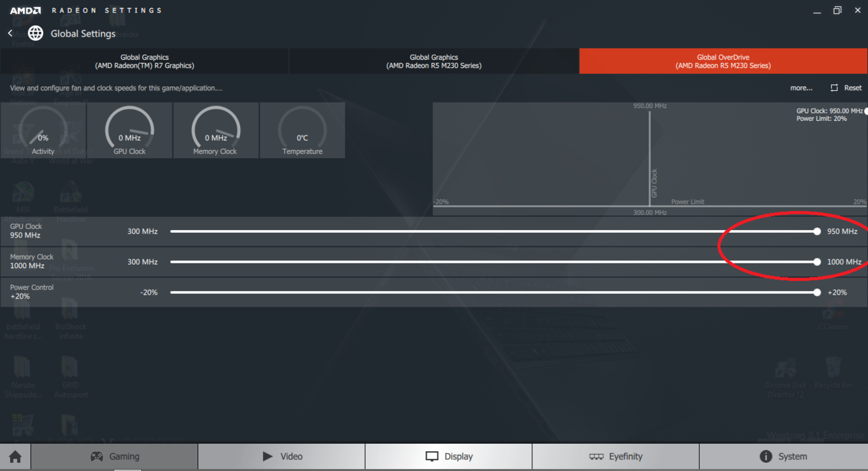Click the 300.00 MHz graph axis label

pyautogui.click(x=650, y=212)
